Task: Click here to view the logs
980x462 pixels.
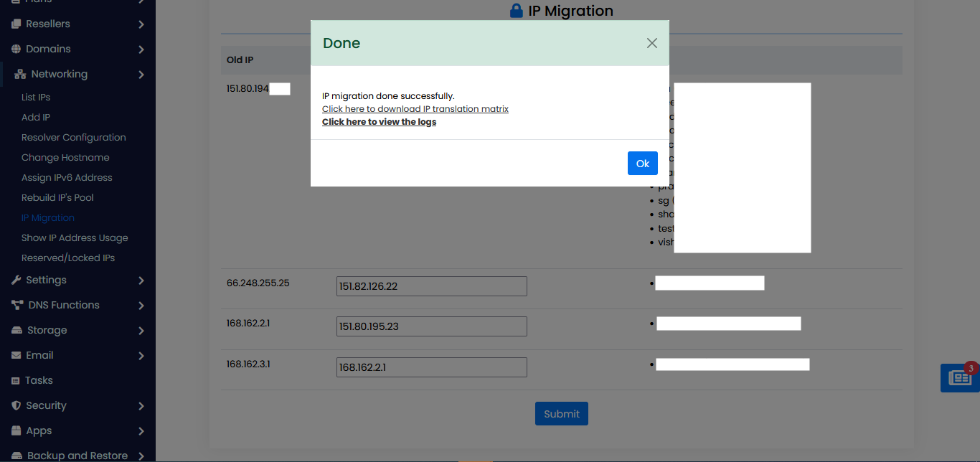Action: point(379,122)
